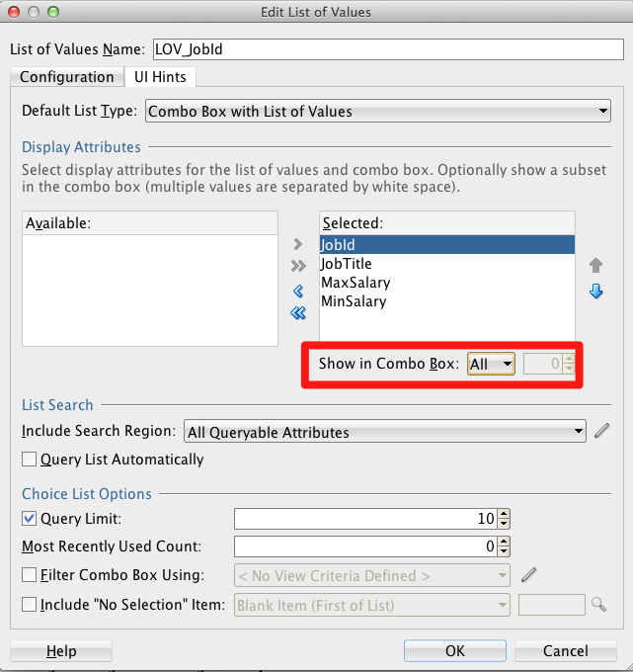Confirm with the OK button
This screenshot has height=672, width=633.
click(455, 651)
